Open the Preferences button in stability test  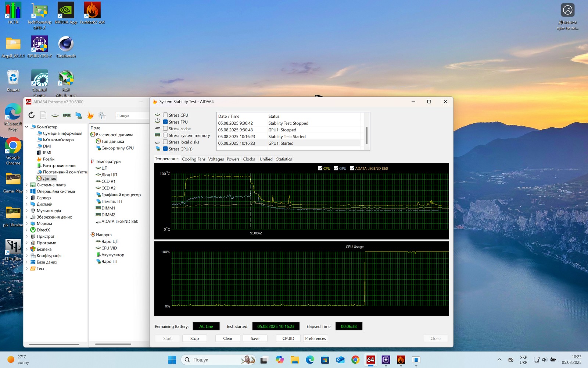coord(315,338)
